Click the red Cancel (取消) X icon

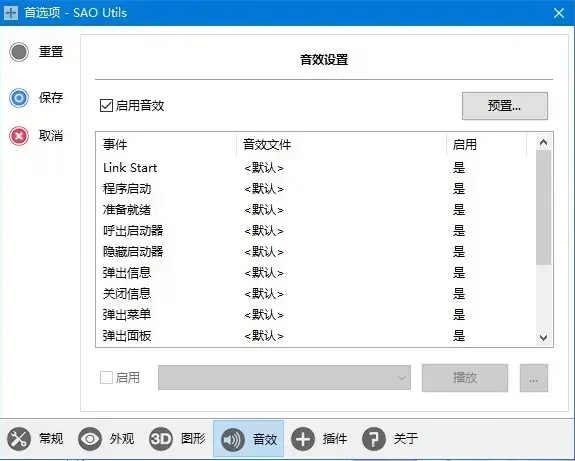point(19,136)
